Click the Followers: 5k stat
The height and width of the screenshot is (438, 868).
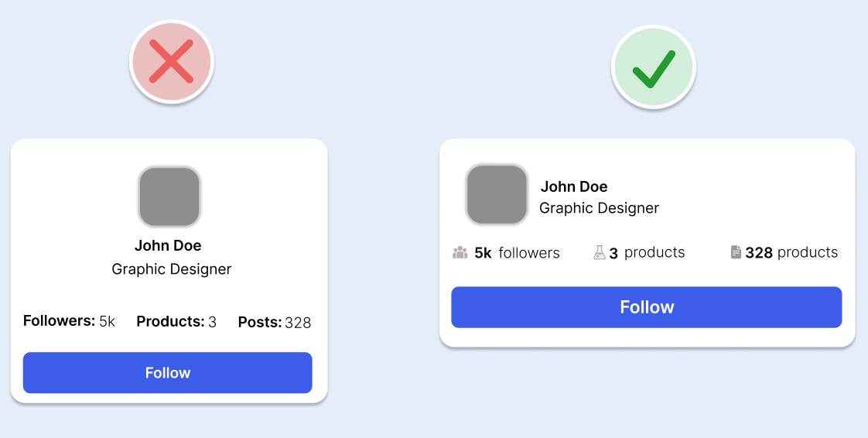tap(69, 321)
